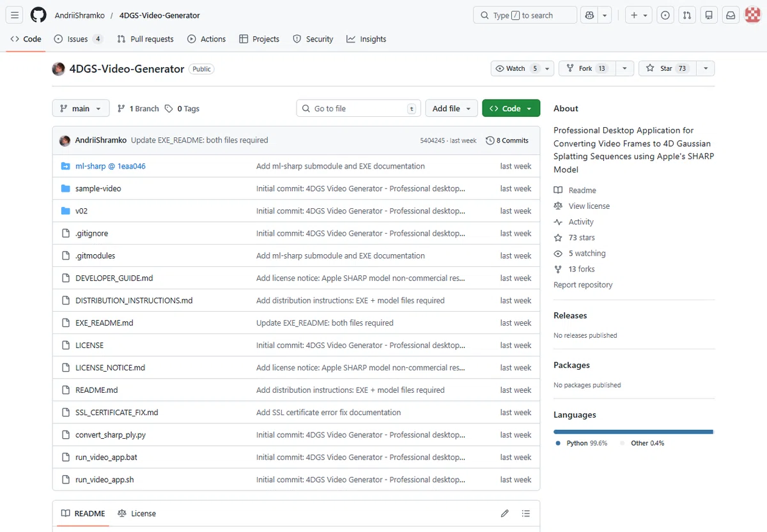The width and height of the screenshot is (767, 532).
Task: Click the file icon beside .gitignore
Action: pos(65,233)
